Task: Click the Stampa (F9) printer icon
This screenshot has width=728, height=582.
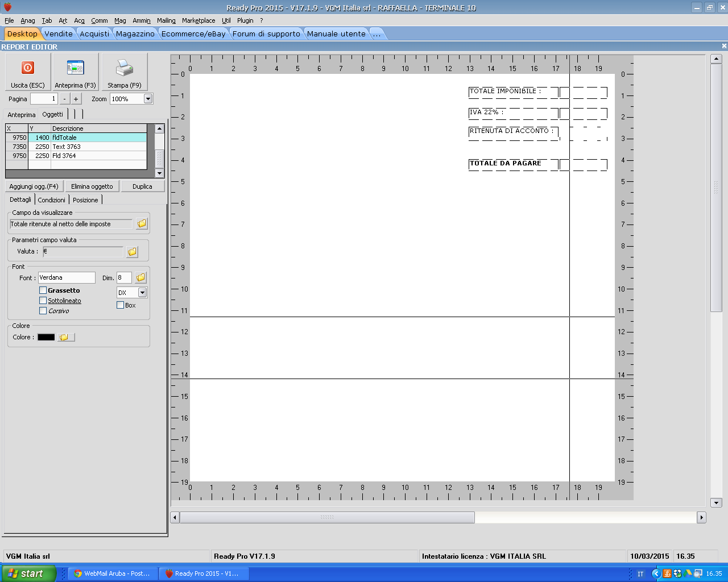Action: (x=124, y=68)
